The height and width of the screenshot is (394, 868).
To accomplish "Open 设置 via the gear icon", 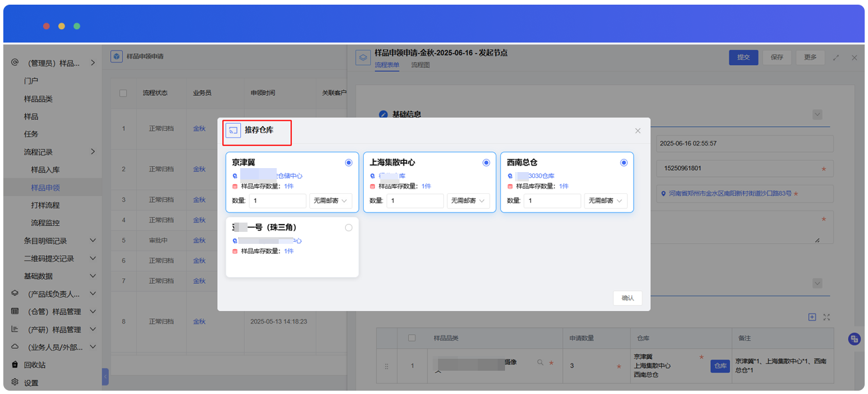I will (15, 382).
